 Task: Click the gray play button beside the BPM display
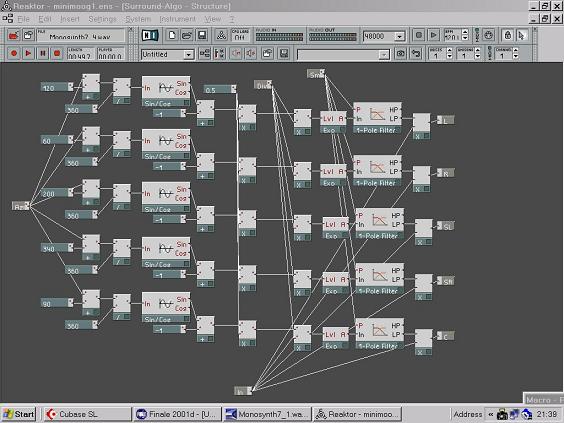click(434, 35)
